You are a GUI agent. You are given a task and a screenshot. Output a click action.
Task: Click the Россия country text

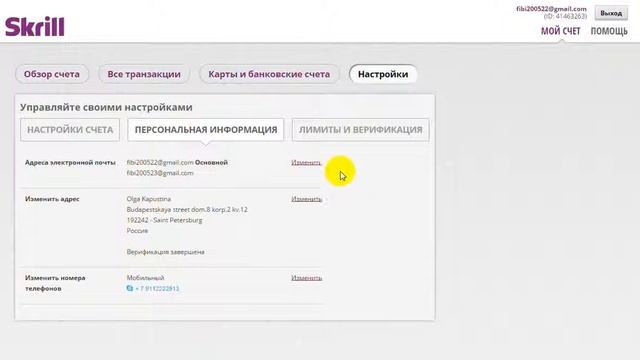[x=137, y=231]
